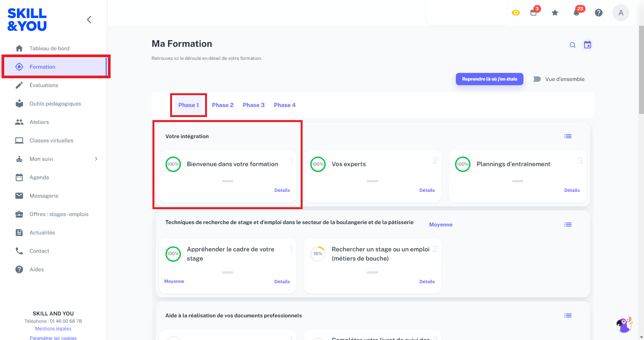Collapse the sidebar with the back chevron
Viewport: 644px width, 340px height.
[89, 20]
